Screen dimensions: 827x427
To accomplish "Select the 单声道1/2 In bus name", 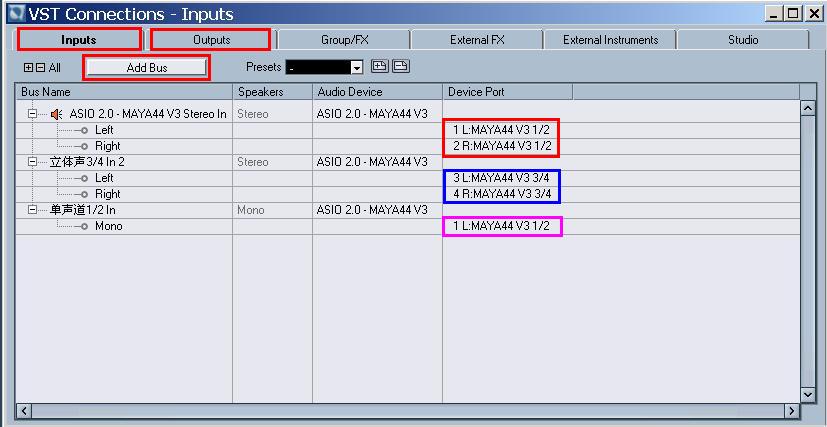I will pos(82,210).
